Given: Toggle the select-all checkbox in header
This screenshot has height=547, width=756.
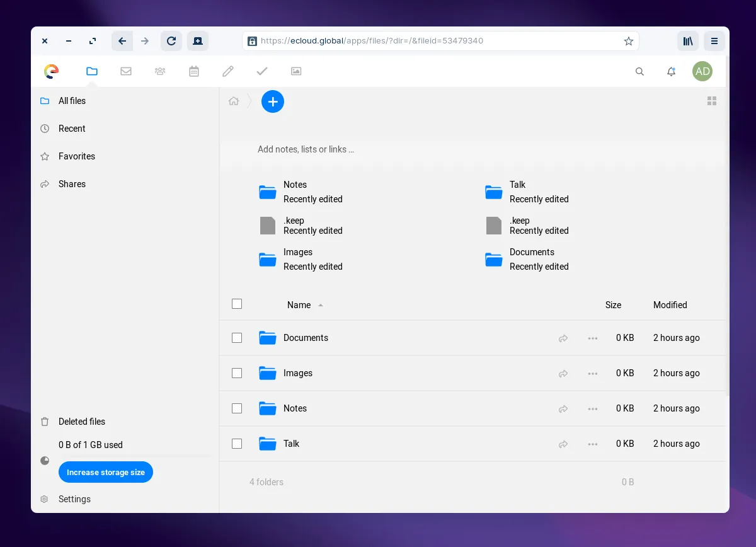Looking at the screenshot, I should 237,304.
